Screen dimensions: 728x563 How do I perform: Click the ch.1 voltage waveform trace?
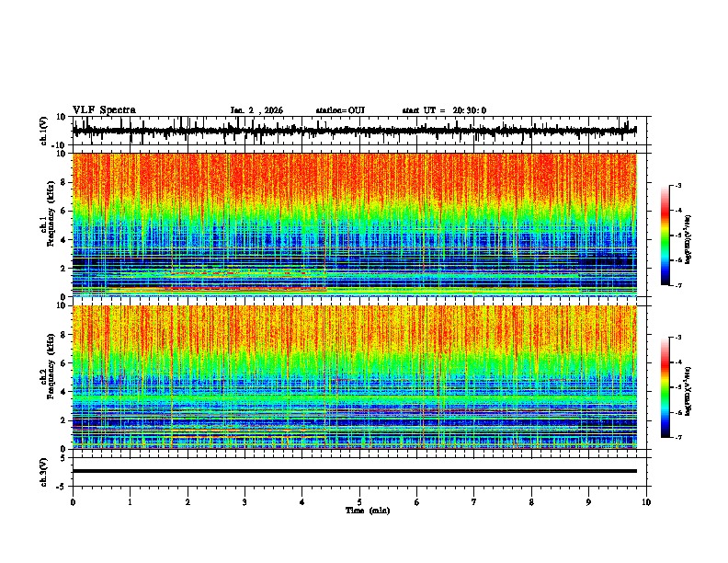tap(355, 131)
